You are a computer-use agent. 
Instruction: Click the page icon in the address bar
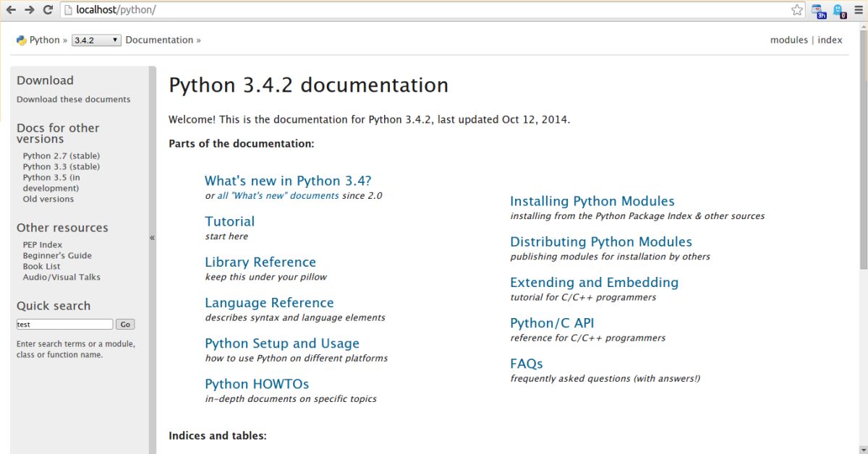click(x=68, y=10)
